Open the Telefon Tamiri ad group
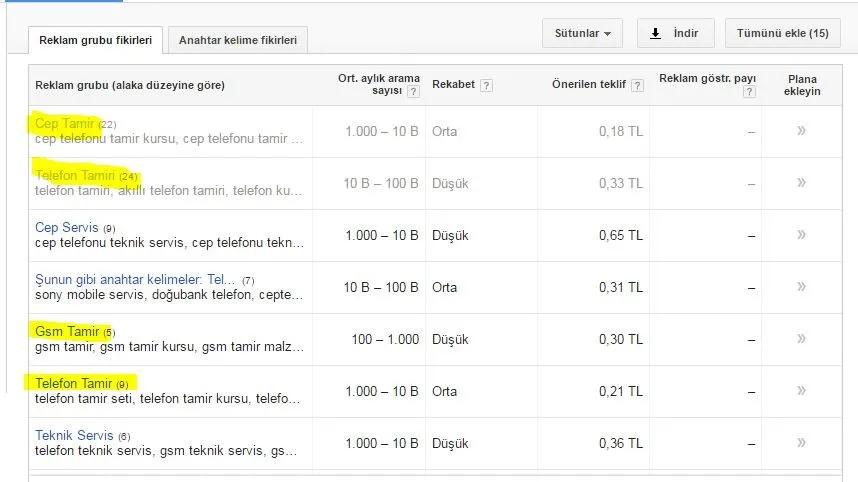Screen dimensions: 858x482 tap(75, 176)
